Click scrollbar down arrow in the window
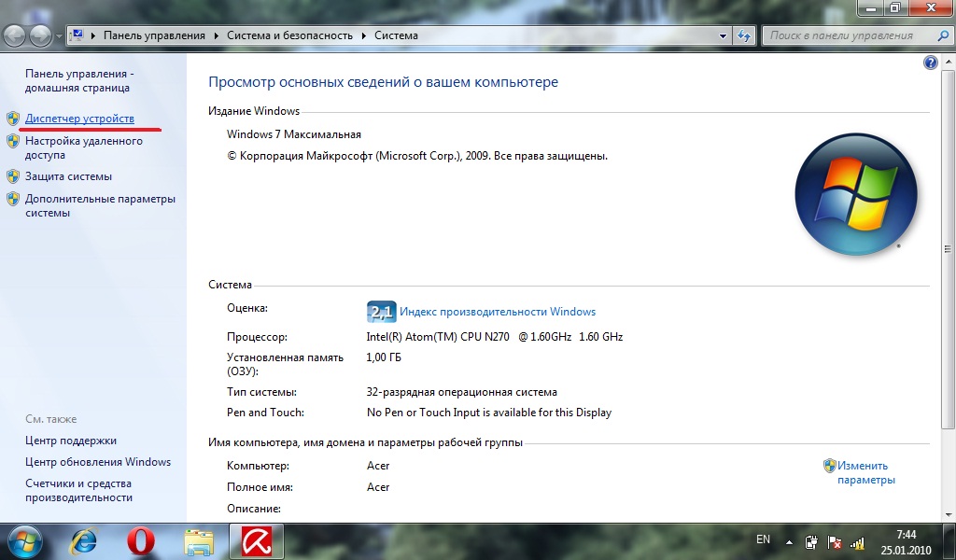 (x=949, y=515)
